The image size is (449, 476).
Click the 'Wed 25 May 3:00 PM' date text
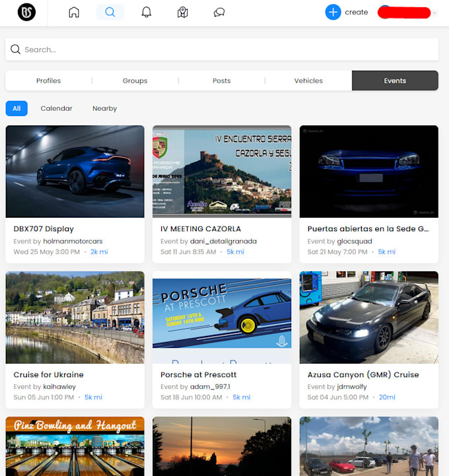47,252
